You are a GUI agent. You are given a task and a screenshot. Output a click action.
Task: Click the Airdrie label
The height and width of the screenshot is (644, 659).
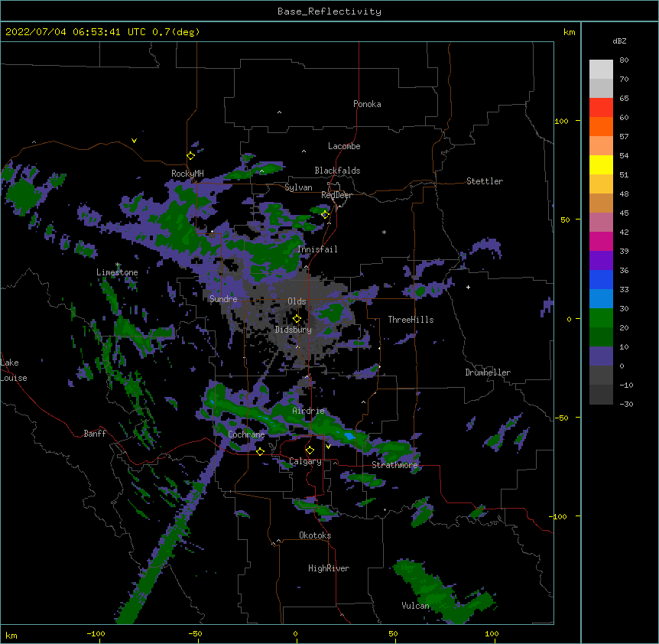point(309,411)
